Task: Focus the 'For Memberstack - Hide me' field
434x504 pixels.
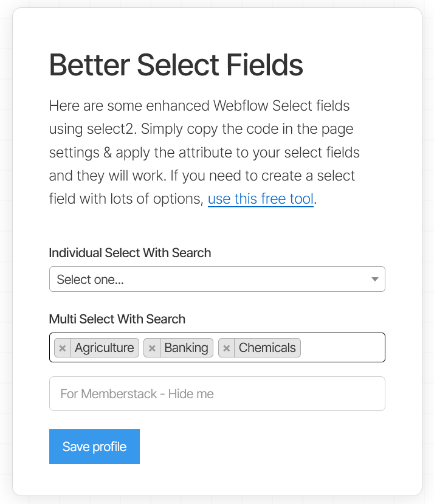Action: pos(217,394)
